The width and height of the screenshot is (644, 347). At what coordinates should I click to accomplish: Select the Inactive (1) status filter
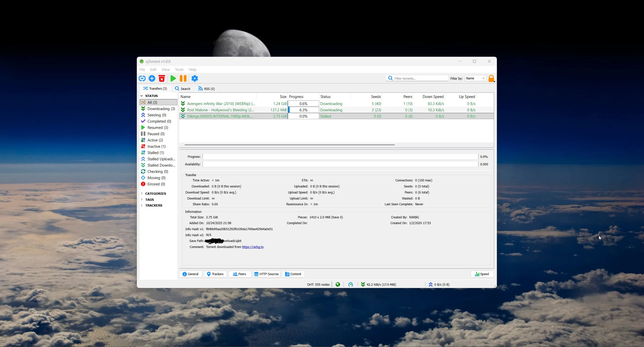[x=158, y=146]
